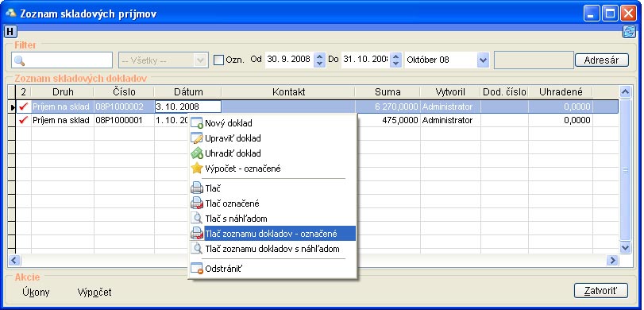The height and width of the screenshot is (310, 644).
Task: Click the Upraviť doklad pencil icon
Action: click(x=197, y=138)
